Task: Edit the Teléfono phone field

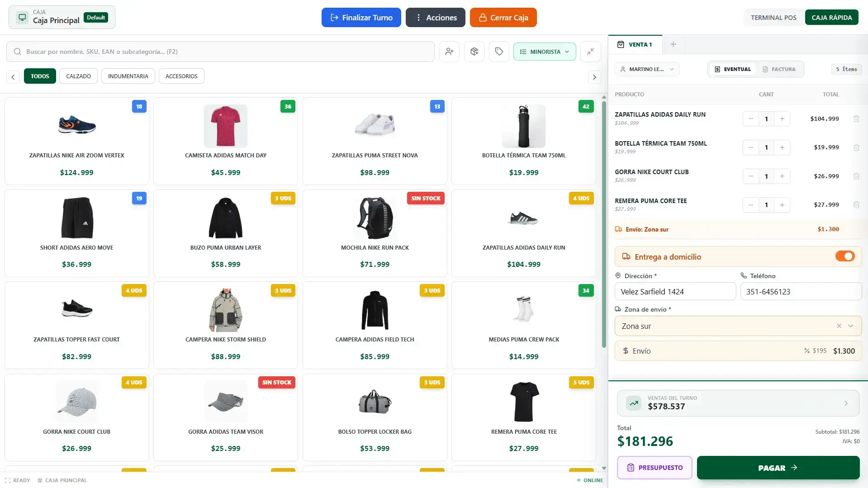Action: [801, 292]
